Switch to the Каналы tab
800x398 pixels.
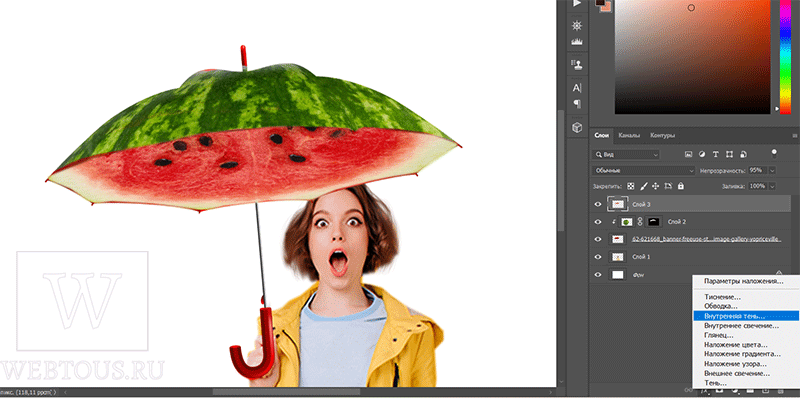(629, 136)
